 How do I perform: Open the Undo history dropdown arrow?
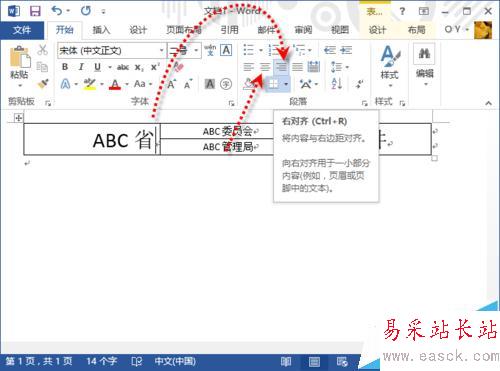click(x=68, y=11)
